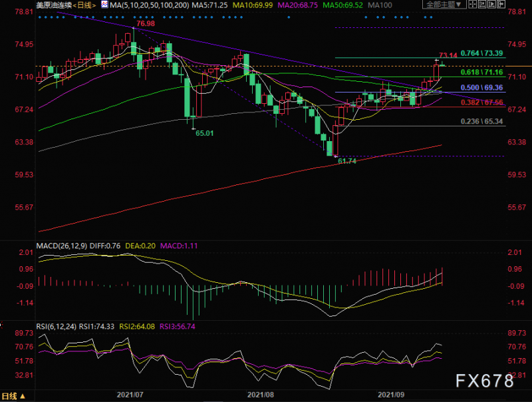The height and width of the screenshot is (402, 532).
Task: Toggle the MA50 moving average legend
Action: [x=340, y=5]
